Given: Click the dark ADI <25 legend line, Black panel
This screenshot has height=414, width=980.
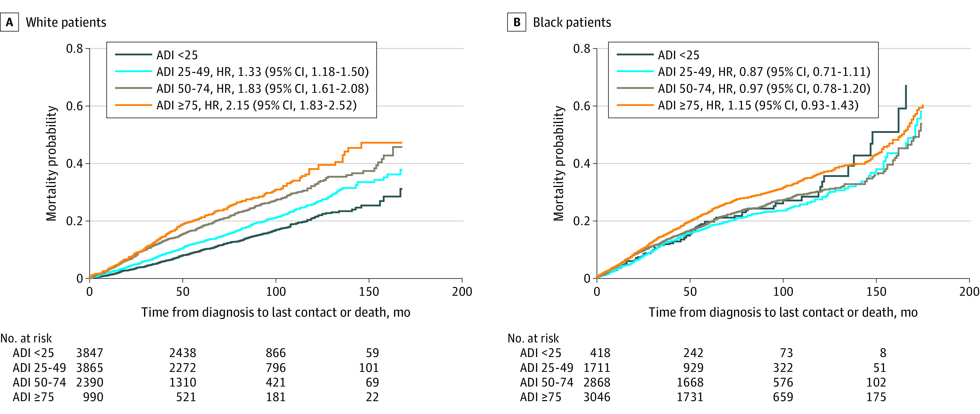Looking at the screenshot, I should point(635,55).
